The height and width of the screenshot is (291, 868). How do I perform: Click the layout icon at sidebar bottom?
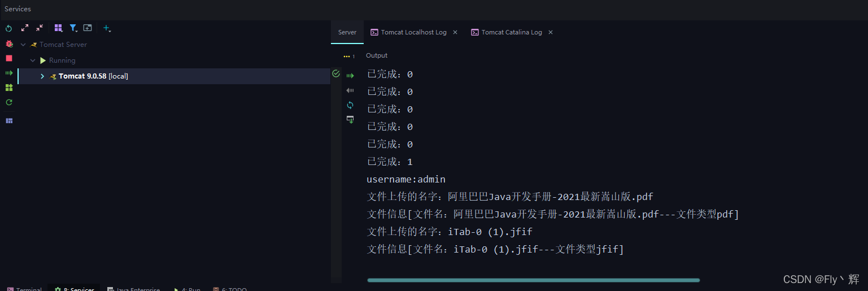pos(9,120)
